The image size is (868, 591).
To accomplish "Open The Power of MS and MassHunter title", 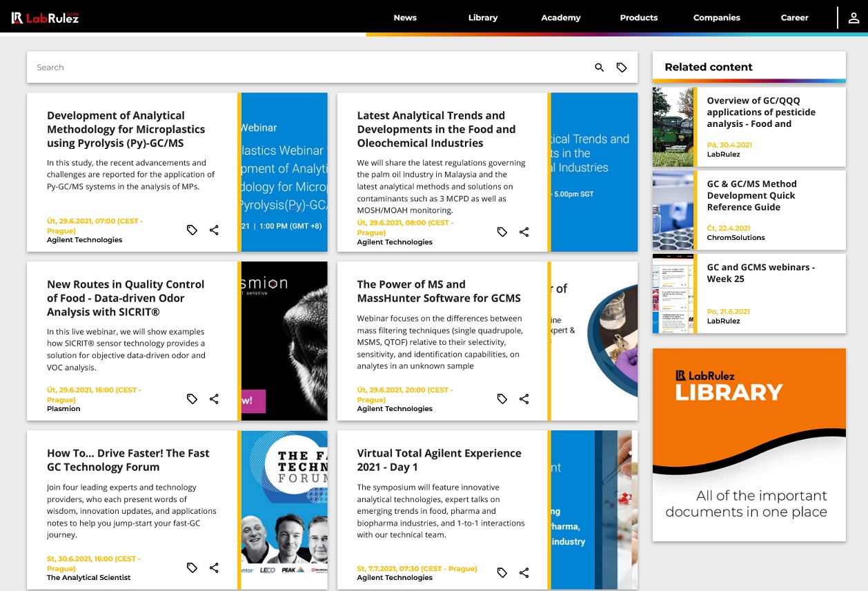I will [x=439, y=291].
